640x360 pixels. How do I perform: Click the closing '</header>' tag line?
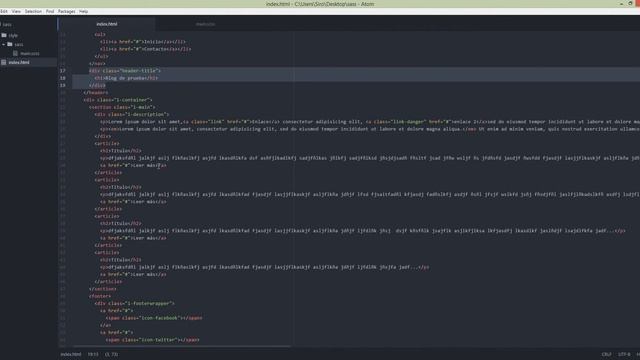point(96,93)
